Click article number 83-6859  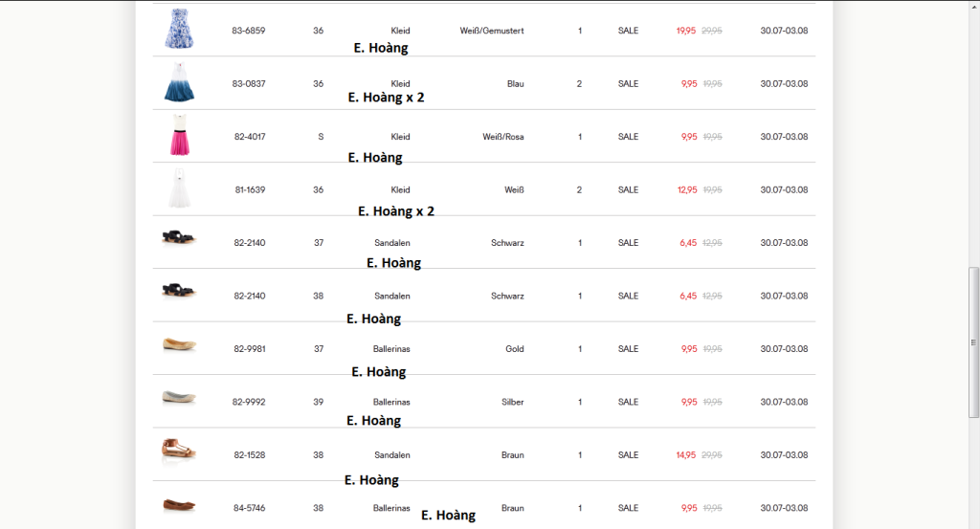click(249, 31)
